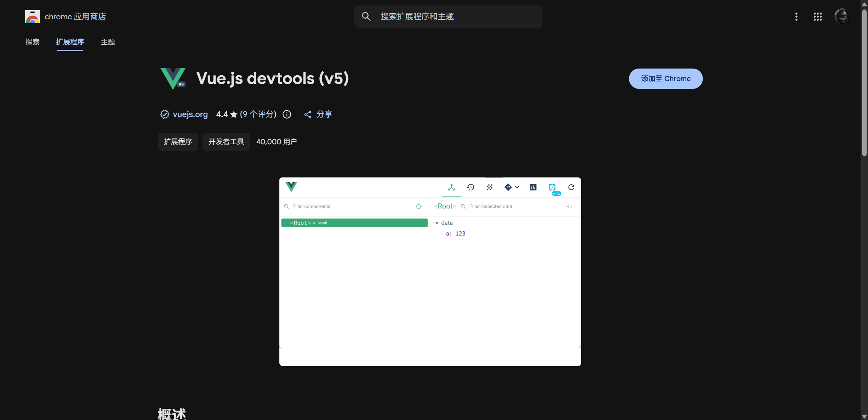Screen dimensions: 868x420
Task: Click the 开发者工具 category chip
Action: coord(226,142)
